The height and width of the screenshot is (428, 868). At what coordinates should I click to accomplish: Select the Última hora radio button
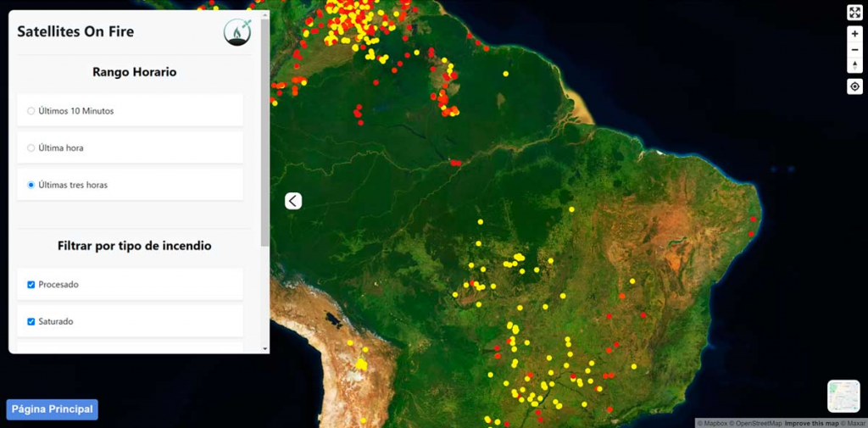(31, 148)
